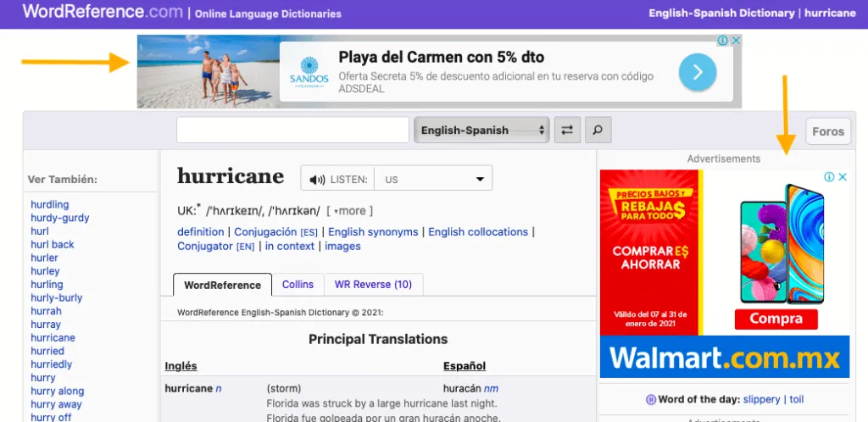Screen dimensions: 868x422
Task: Click the Foros button
Action: [828, 131]
